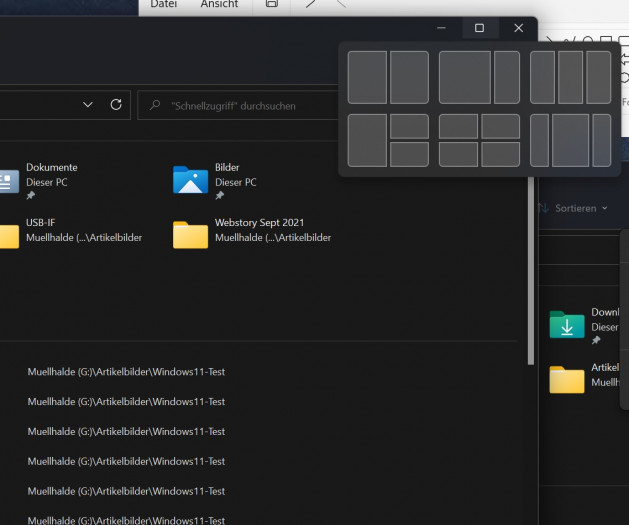The height and width of the screenshot is (525, 629).
Task: Expand the address bar history dropdown
Action: [x=88, y=105]
